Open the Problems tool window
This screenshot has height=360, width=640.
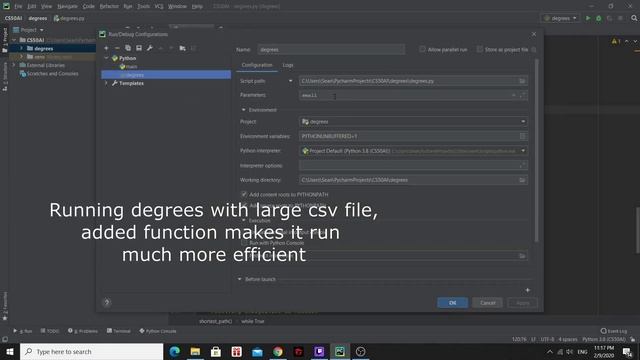point(83,331)
